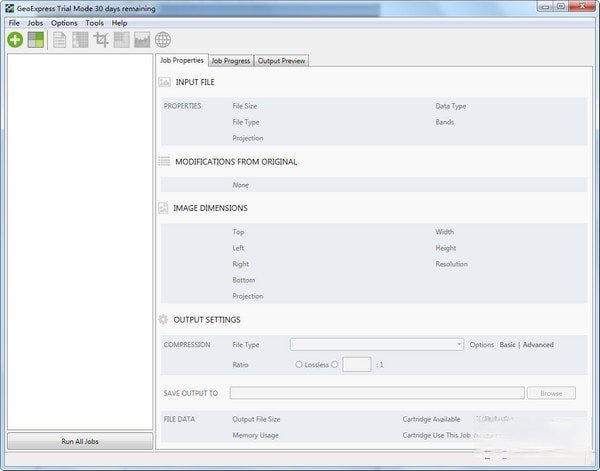
Task: Click the 'Cartridge Available' label
Action: point(431,419)
